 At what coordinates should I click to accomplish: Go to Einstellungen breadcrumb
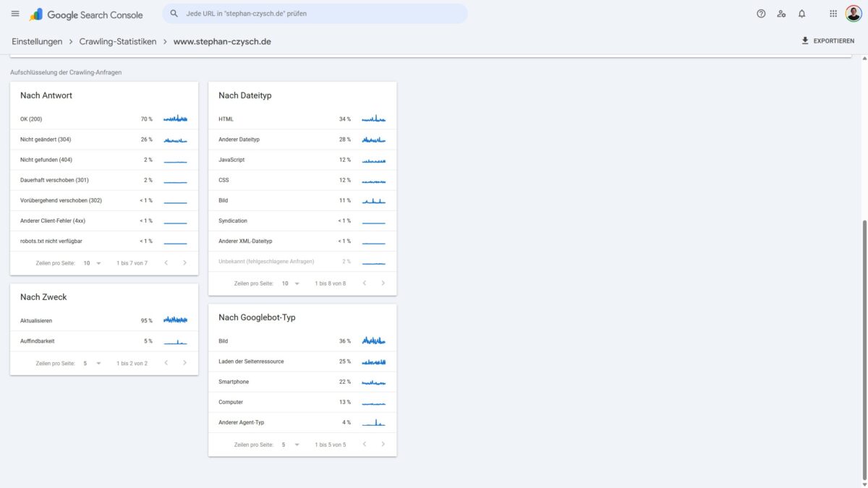tap(37, 42)
